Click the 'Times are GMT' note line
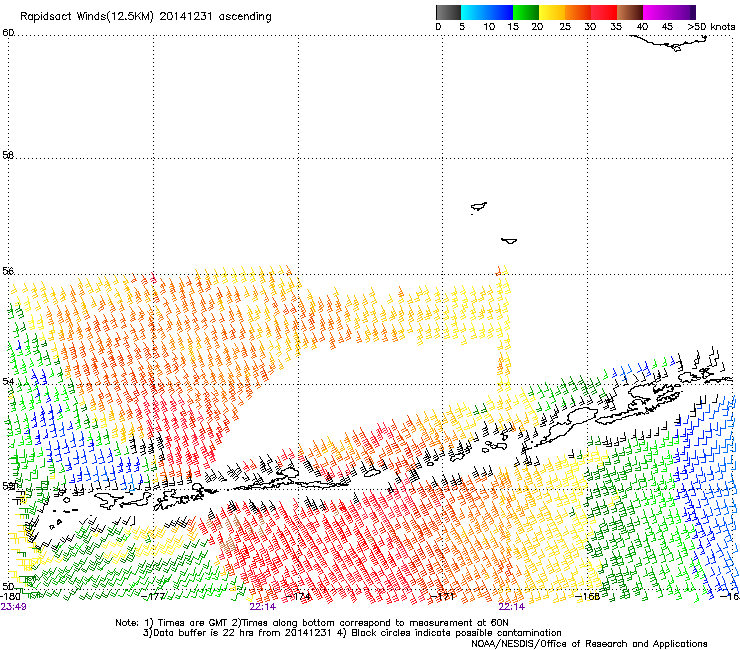The image size is (740, 650). coord(312,623)
